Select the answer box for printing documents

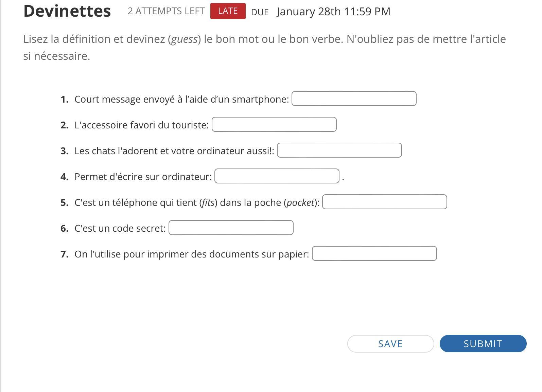[374, 253]
